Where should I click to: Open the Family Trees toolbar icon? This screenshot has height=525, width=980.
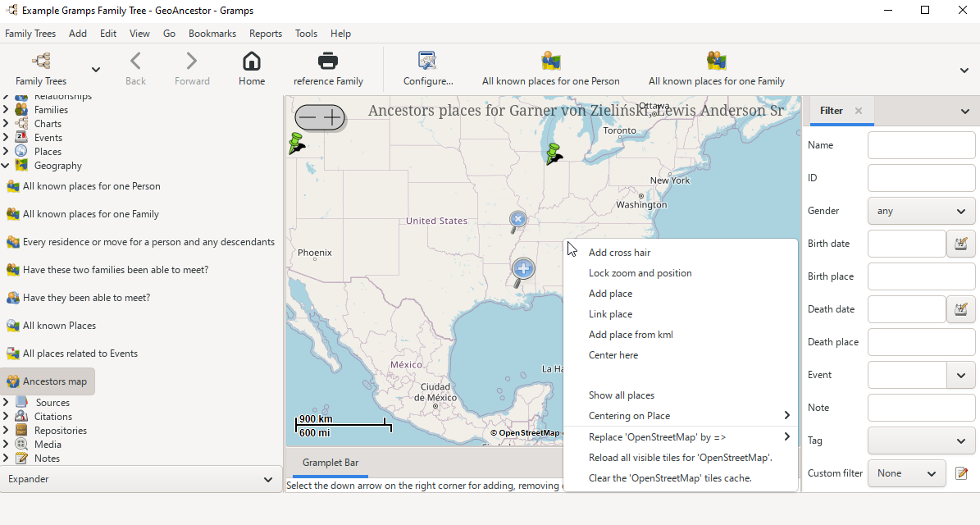tap(41, 69)
